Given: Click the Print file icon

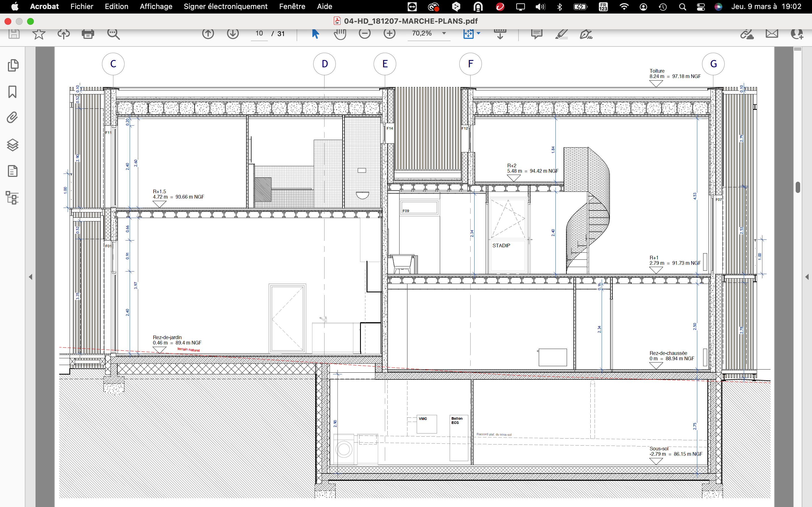Looking at the screenshot, I should point(88,34).
